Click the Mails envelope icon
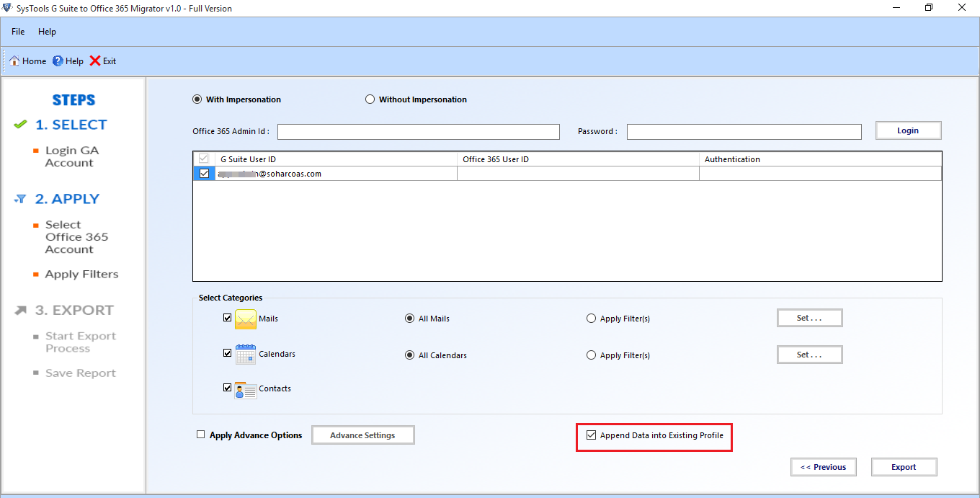This screenshot has height=498, width=980. pyautogui.click(x=246, y=319)
